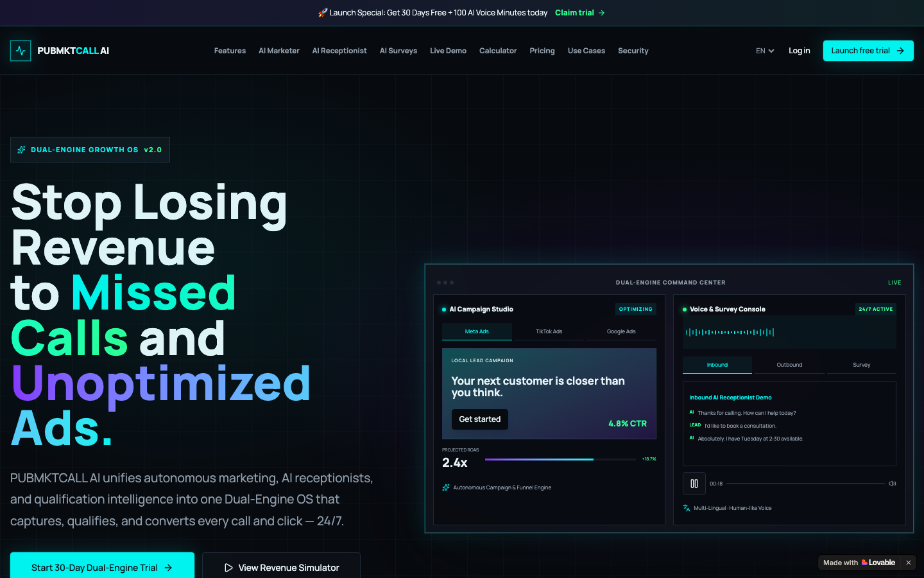Close the Made with Lovable badge
Viewport: 924px width, 578px height.
(908, 563)
